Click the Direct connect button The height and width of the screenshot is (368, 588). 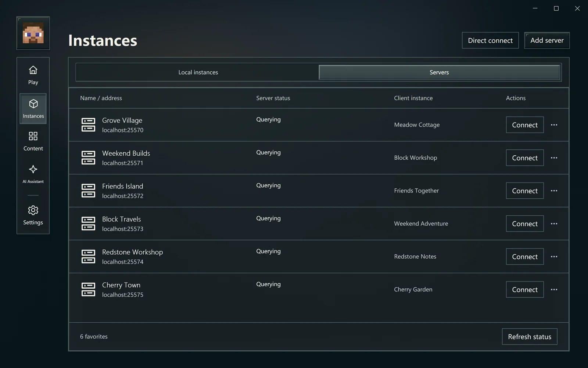pos(490,40)
